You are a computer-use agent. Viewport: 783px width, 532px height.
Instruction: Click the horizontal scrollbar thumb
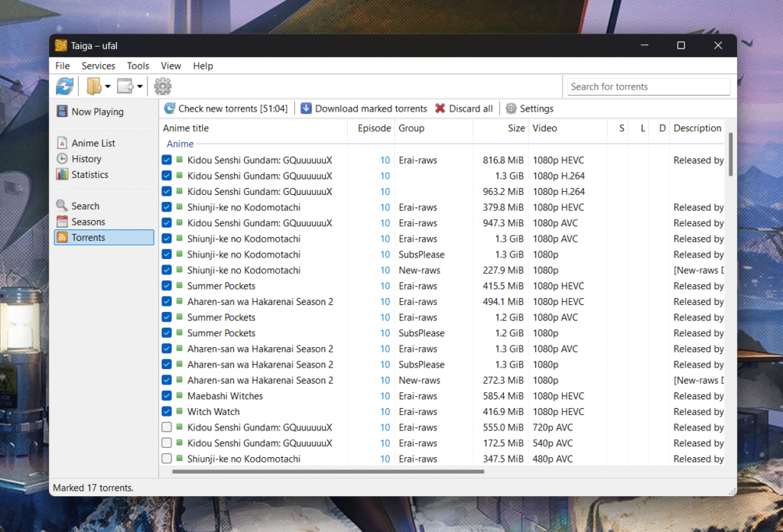(x=328, y=471)
